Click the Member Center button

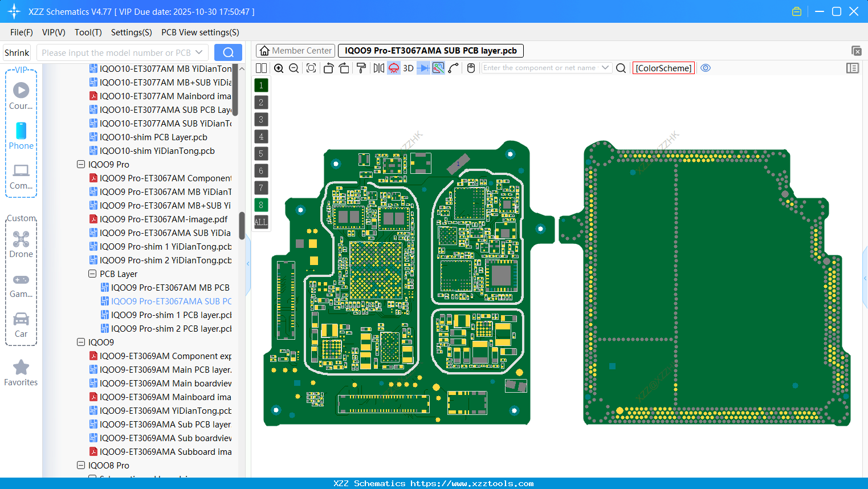pos(295,50)
